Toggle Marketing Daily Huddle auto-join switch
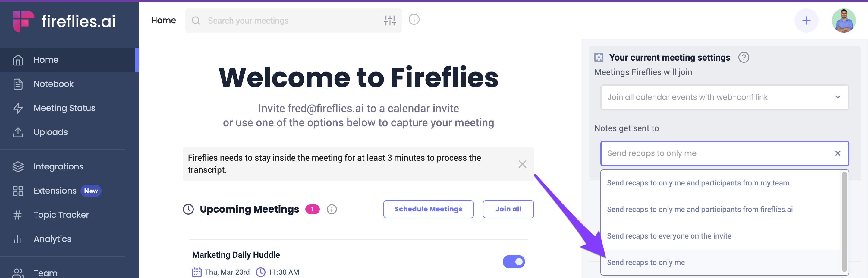This screenshot has width=868, height=278. pos(514,262)
